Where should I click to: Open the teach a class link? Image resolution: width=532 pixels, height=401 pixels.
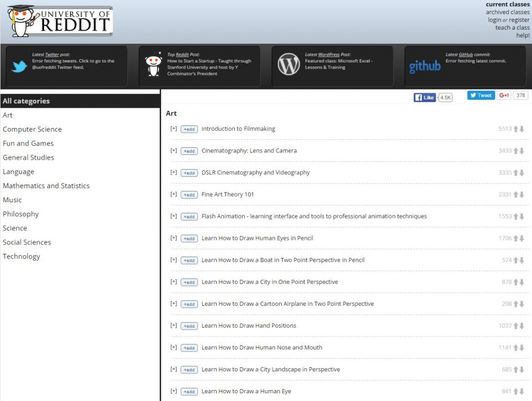(512, 28)
